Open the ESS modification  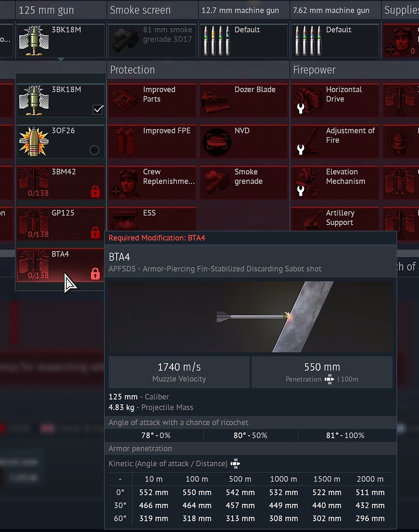click(x=152, y=219)
